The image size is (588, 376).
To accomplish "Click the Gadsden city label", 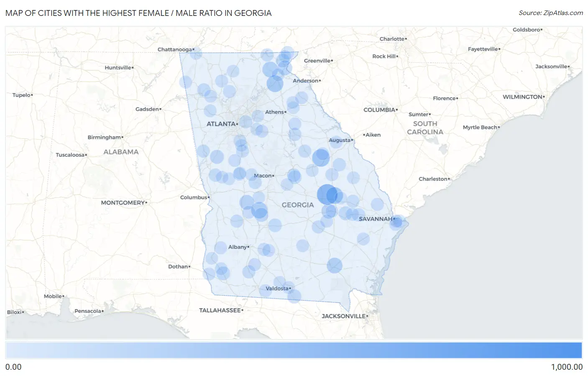I will pyautogui.click(x=147, y=109).
